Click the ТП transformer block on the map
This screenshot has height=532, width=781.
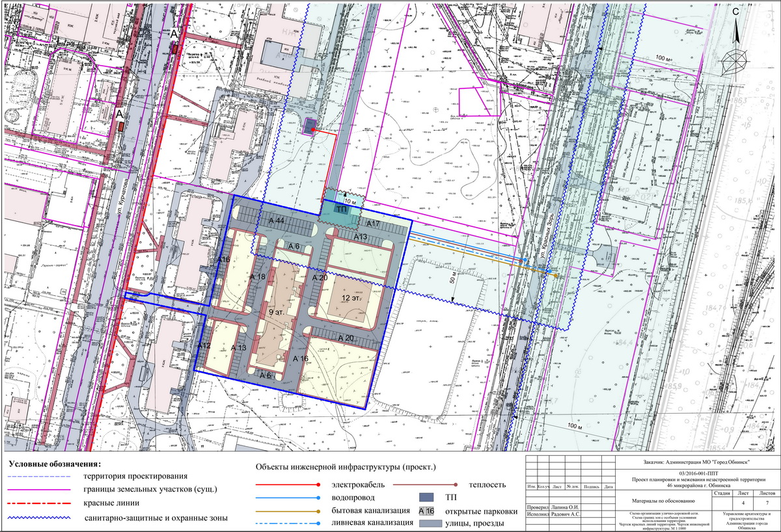pyautogui.click(x=340, y=209)
